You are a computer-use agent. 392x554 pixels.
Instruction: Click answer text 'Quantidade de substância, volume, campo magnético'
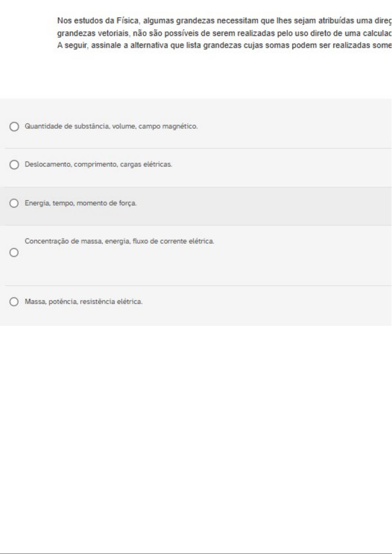pos(111,126)
